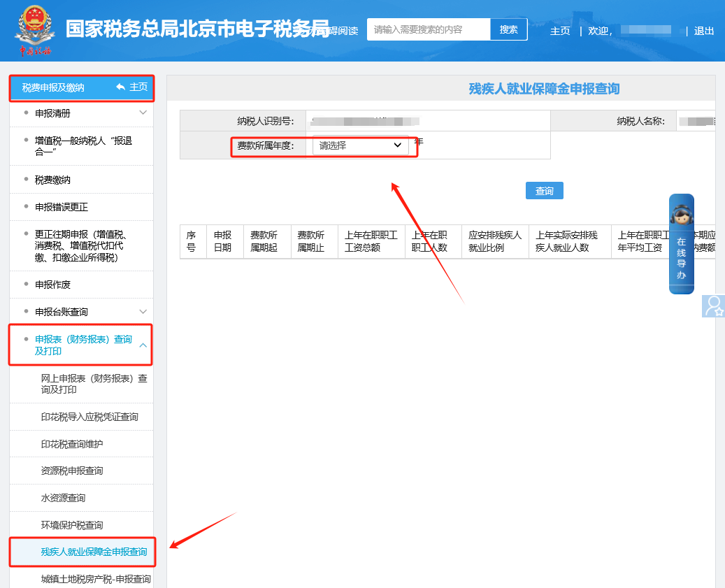Click the search content input field
725x588 pixels.
coord(428,29)
